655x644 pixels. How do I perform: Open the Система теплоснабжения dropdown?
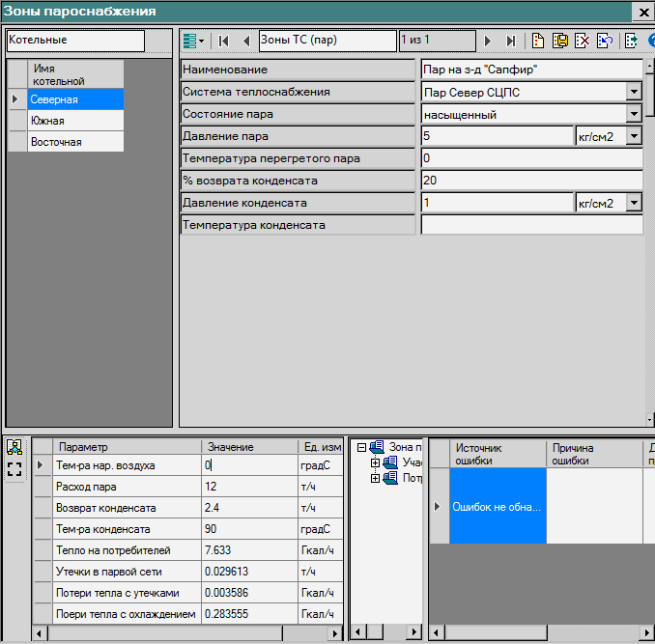[x=634, y=92]
